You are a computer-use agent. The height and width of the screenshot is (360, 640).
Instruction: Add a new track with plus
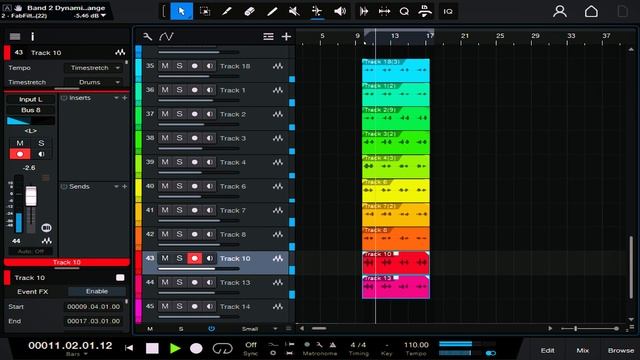pyautogui.click(x=286, y=37)
